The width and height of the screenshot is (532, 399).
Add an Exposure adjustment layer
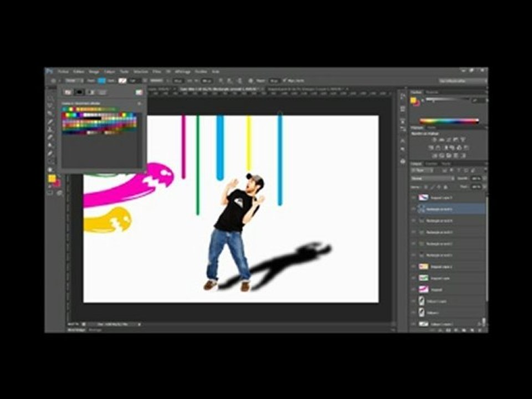coord(456,140)
